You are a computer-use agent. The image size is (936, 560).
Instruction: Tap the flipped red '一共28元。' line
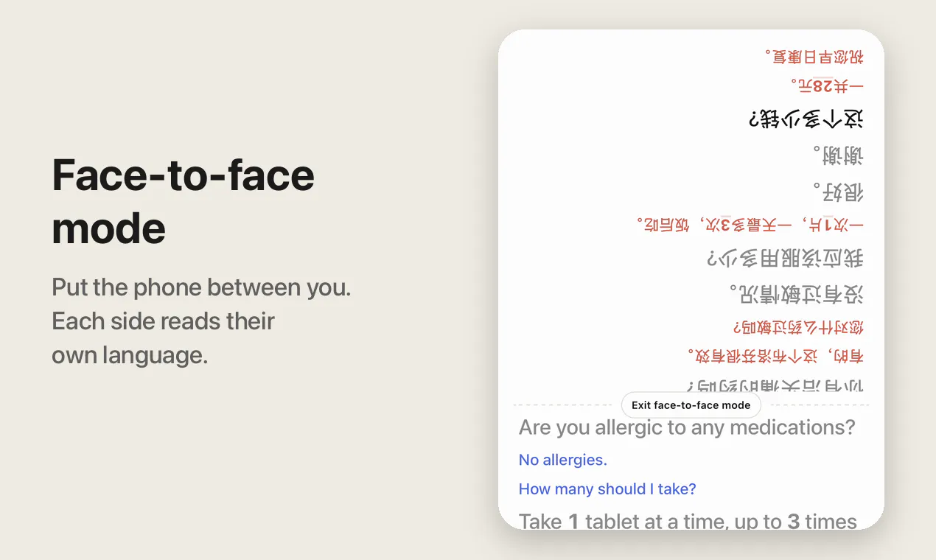(828, 85)
